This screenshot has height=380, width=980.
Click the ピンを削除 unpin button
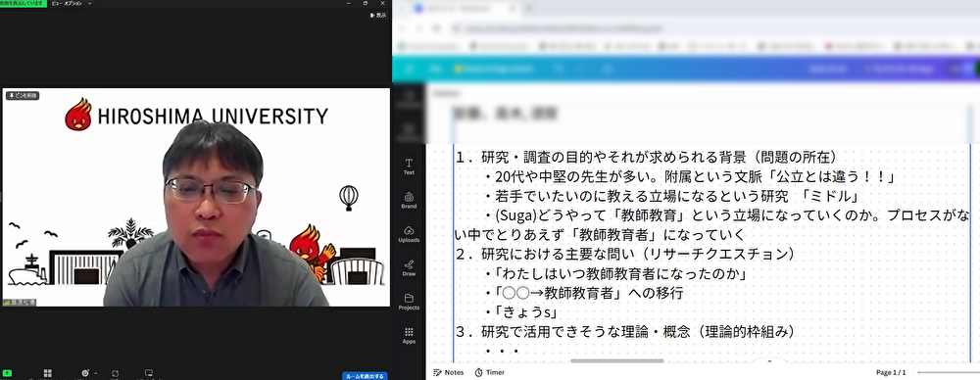23,96
